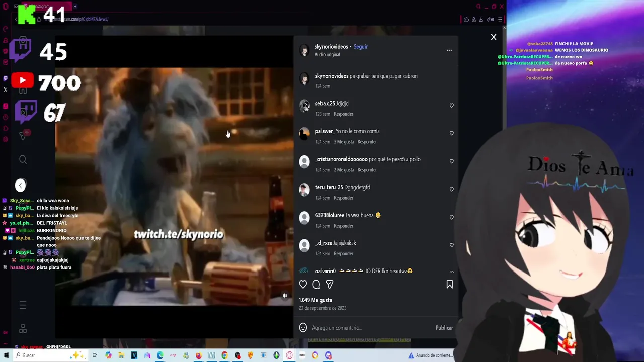Open the '1.049 Me gusta' likes list
The width and height of the screenshot is (644, 362).
point(315,300)
